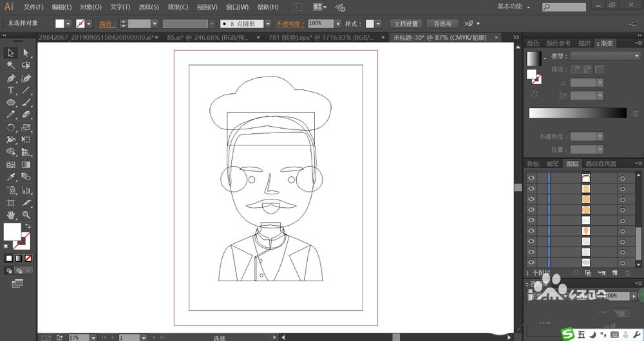Select the Type tool
Screen dimensions: 644x341
11,90
